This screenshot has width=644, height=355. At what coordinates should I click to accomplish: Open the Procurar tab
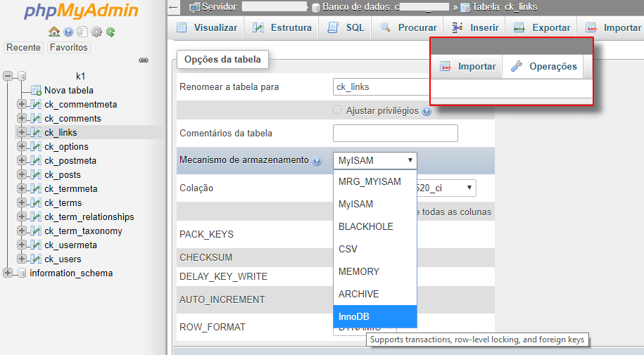pos(408,28)
